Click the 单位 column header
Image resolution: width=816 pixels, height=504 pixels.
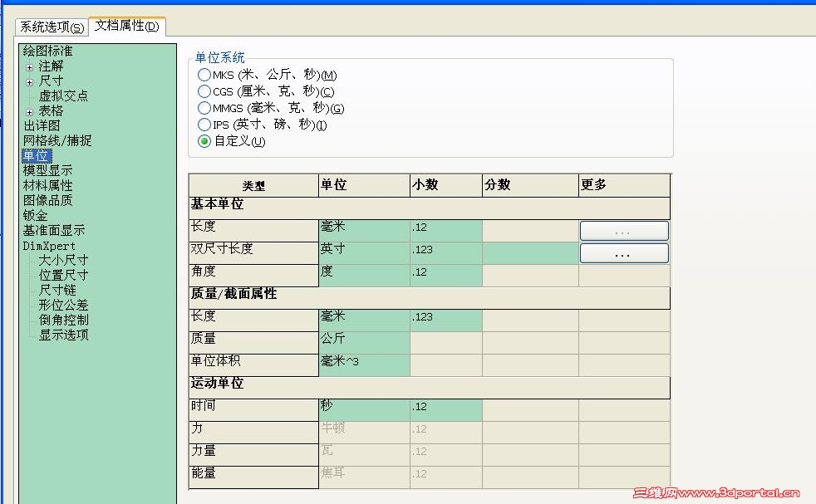pos(364,186)
